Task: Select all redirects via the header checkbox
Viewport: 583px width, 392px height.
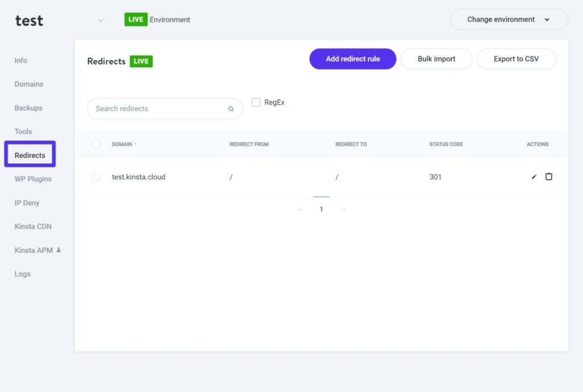Action: pyautogui.click(x=96, y=144)
